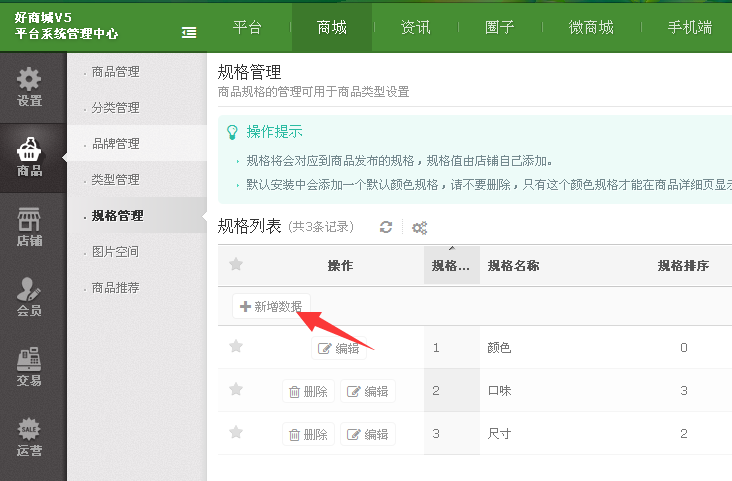Viewport: 732px width, 481px height.
Task: Refresh the 规格列表 with the reload icon
Action: click(386, 227)
